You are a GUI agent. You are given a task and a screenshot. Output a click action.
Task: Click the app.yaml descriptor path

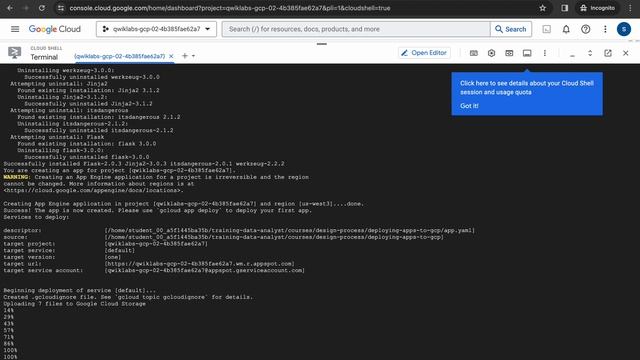[290, 230]
